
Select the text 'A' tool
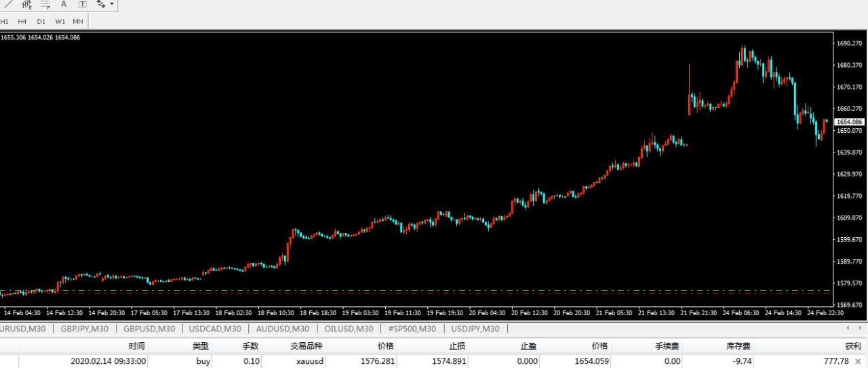coord(64,4)
